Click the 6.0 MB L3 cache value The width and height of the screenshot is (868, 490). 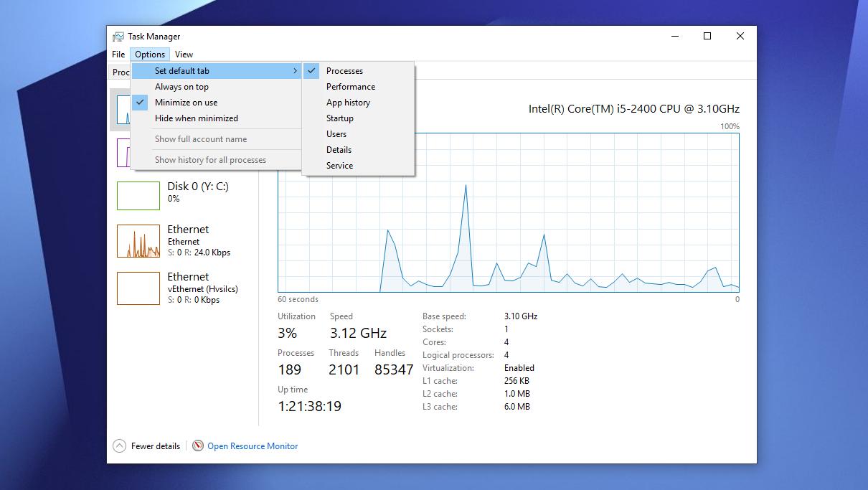pyautogui.click(x=517, y=407)
